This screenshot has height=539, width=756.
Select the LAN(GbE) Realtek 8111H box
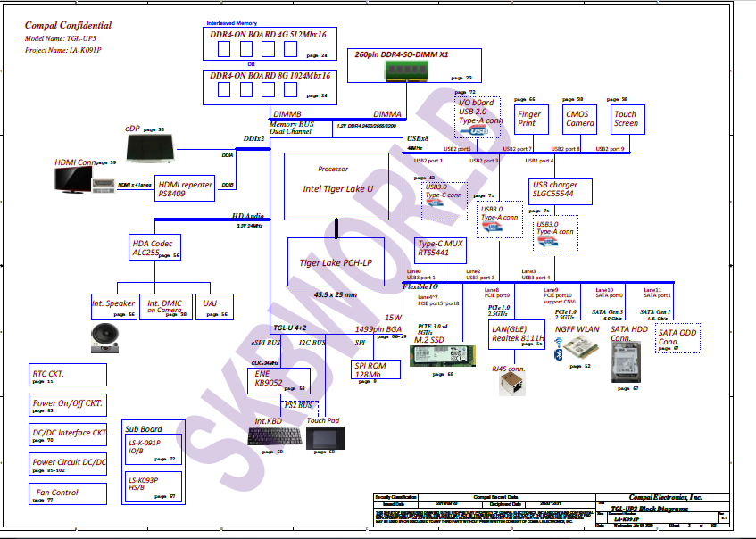517,335
